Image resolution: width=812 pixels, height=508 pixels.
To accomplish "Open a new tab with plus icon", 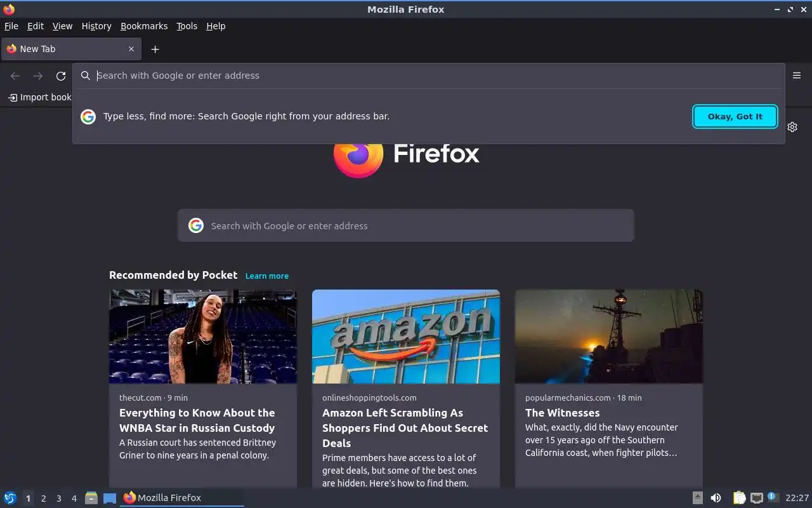I will pyautogui.click(x=155, y=49).
